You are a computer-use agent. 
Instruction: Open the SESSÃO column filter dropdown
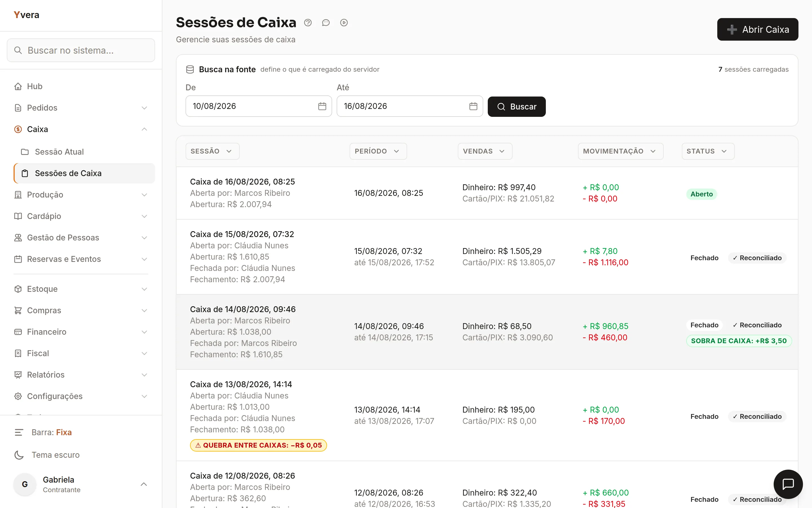[212, 151]
